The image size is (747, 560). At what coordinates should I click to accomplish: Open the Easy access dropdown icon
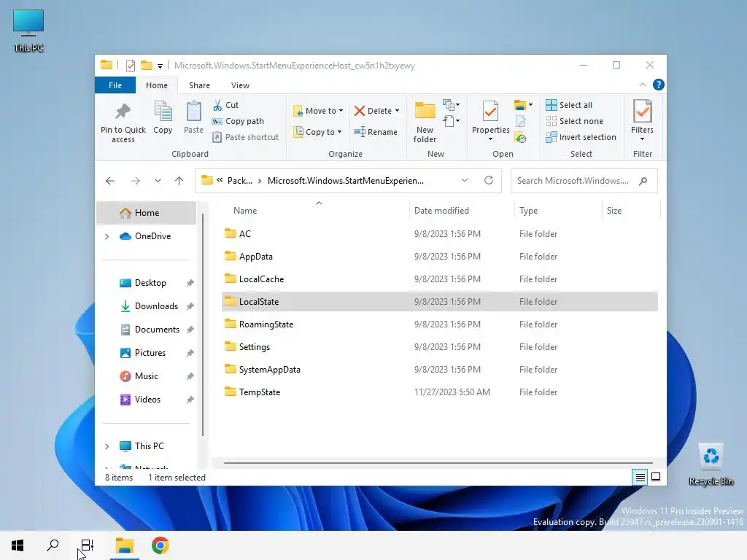[x=451, y=121]
